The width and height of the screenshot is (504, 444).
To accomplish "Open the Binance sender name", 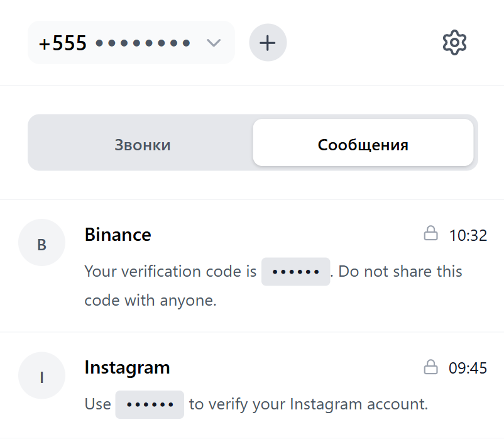I will coord(118,235).
